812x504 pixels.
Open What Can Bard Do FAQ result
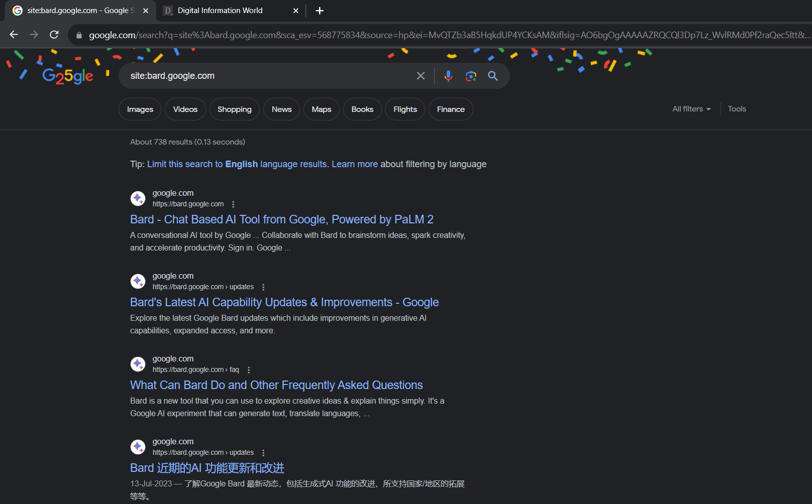pyautogui.click(x=276, y=385)
